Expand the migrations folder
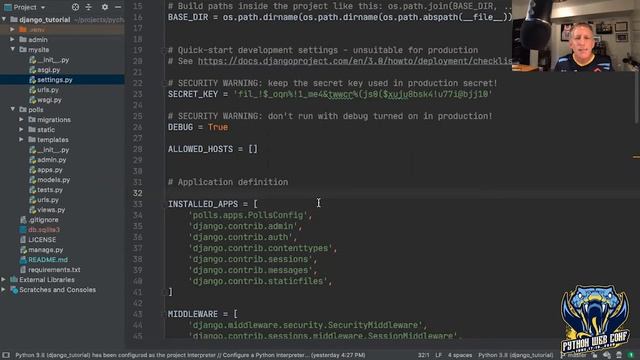Image resolution: width=640 pixels, height=360 pixels. pos(21,119)
